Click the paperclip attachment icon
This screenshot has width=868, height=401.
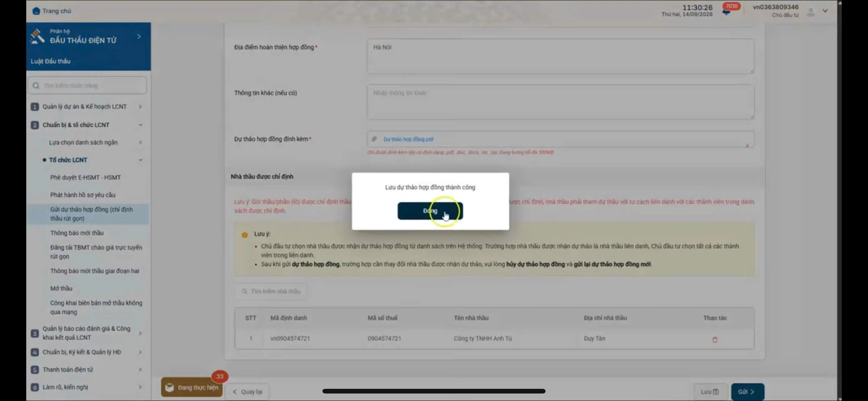click(374, 139)
